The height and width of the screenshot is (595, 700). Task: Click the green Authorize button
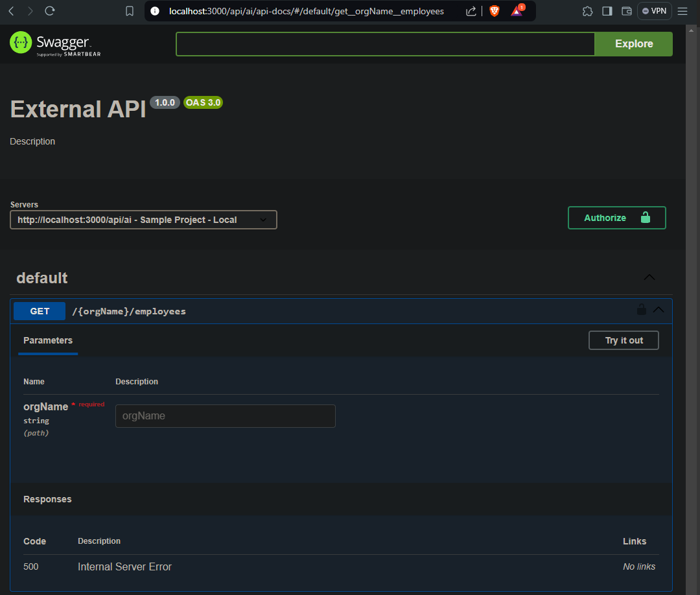tap(616, 218)
